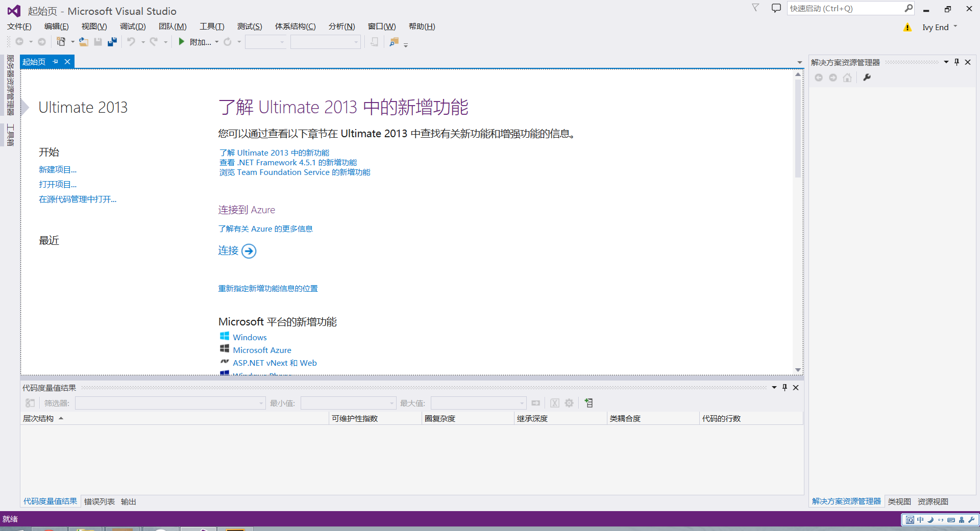
Task: Click the New Project toolbar icon
Action: point(61,42)
